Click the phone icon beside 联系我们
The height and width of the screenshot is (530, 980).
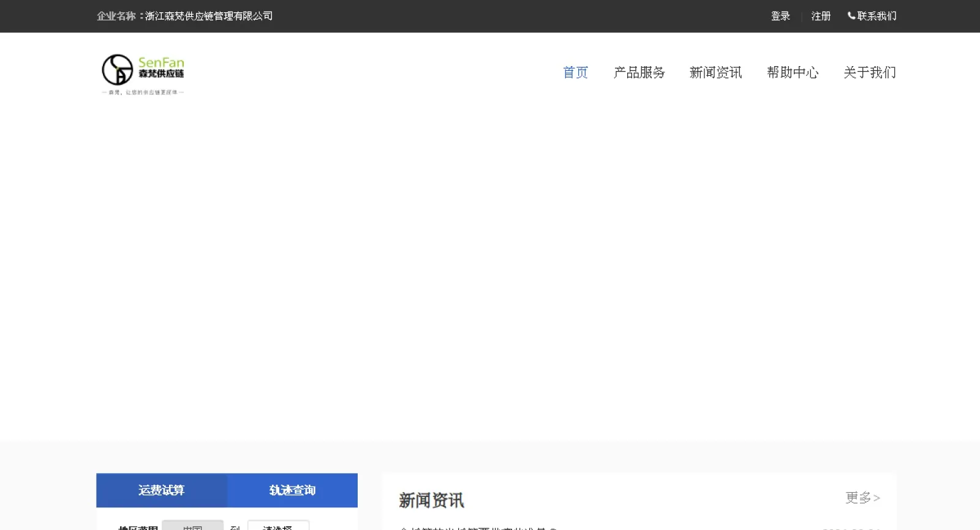point(851,16)
